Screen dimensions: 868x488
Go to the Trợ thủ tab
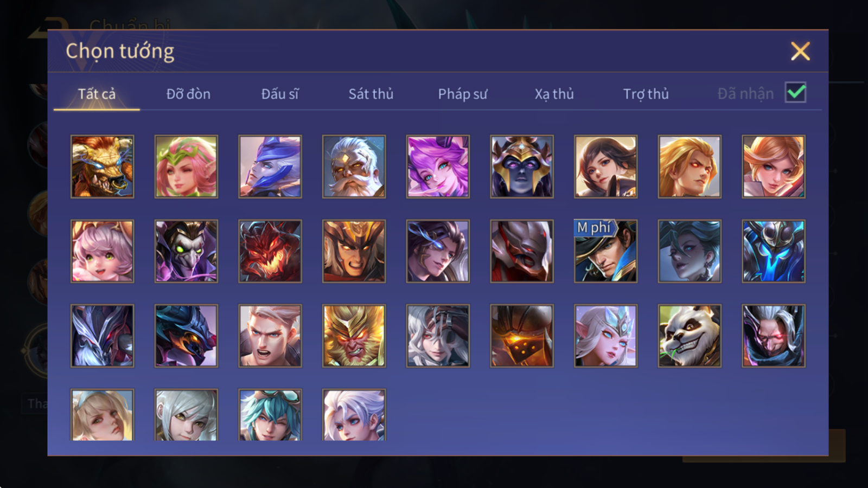(x=646, y=94)
